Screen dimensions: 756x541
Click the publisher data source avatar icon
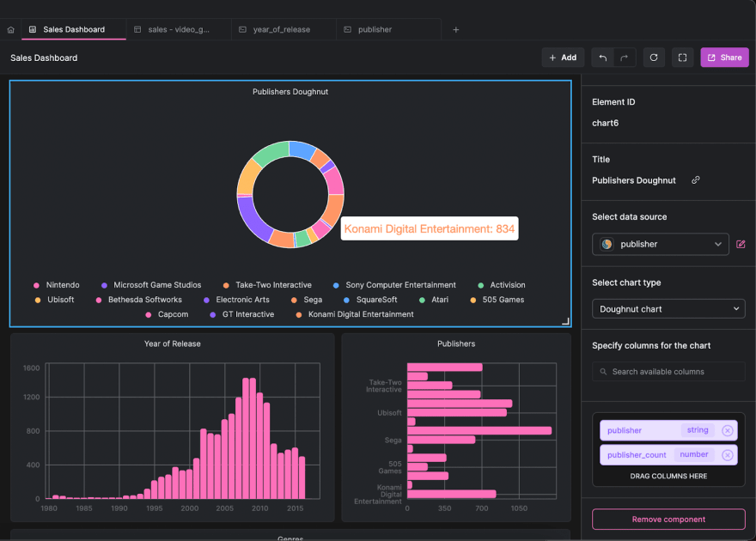(x=607, y=244)
